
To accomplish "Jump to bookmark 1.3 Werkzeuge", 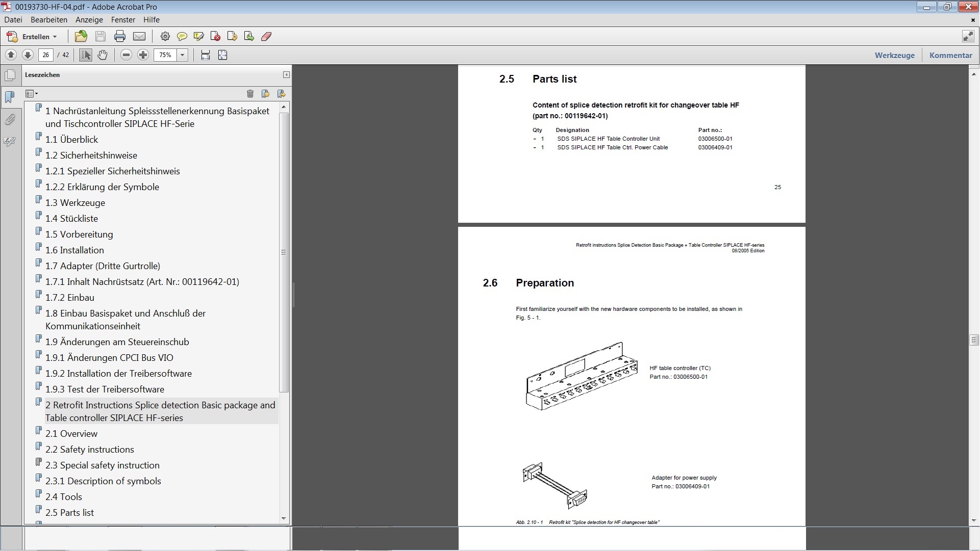I will [75, 203].
